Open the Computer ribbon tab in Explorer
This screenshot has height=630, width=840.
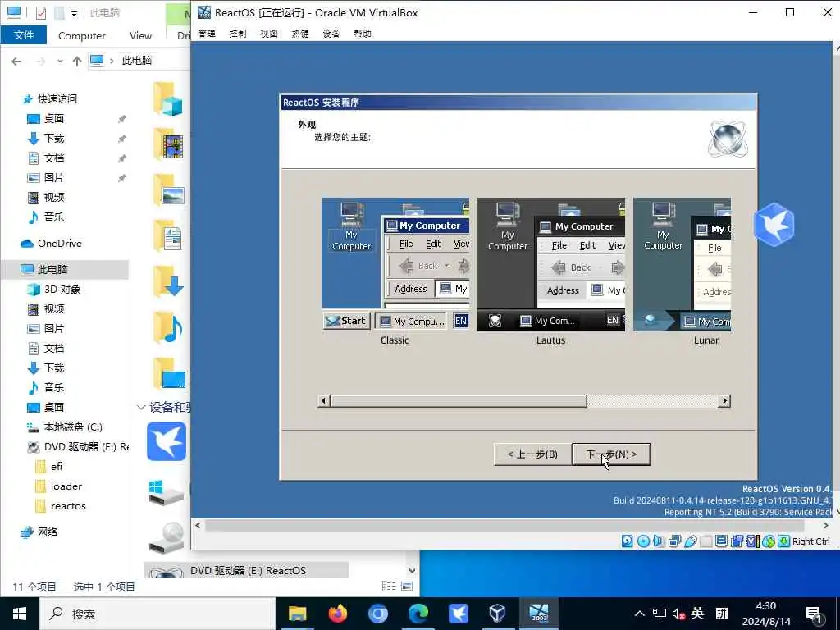(82, 36)
